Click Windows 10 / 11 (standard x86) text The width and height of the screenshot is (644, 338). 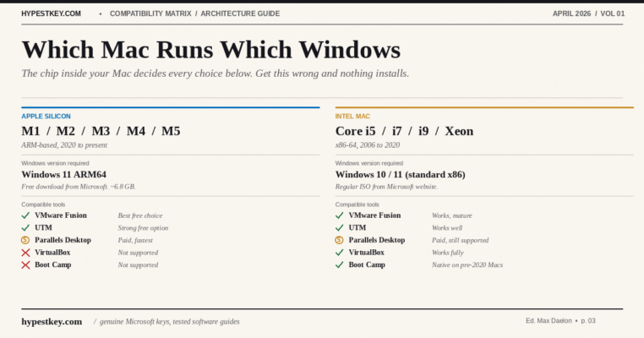400,175
